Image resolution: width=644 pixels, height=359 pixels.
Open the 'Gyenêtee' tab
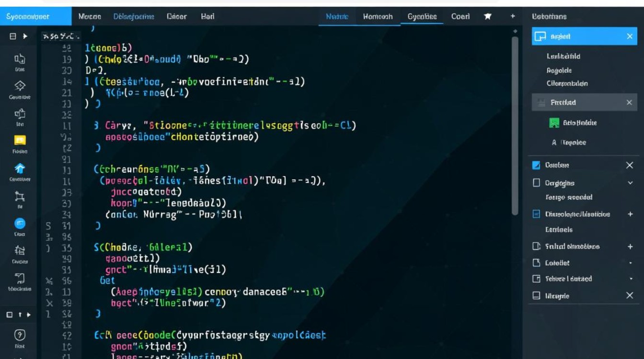[422, 16]
